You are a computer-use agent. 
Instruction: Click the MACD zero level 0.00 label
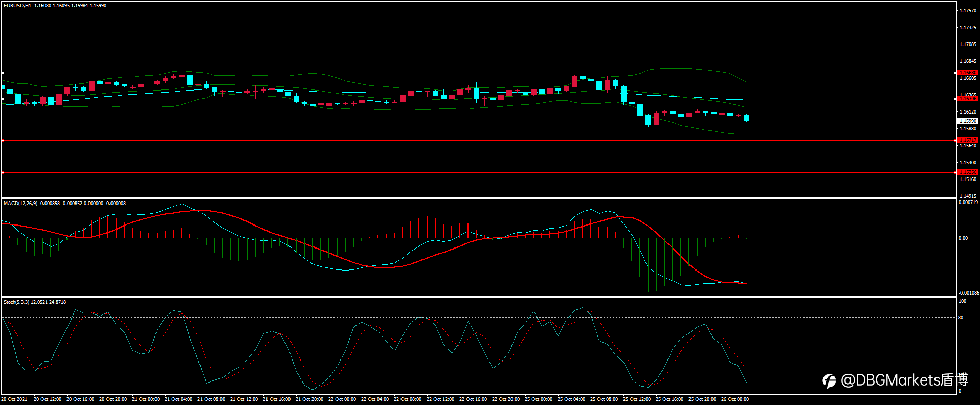click(x=963, y=238)
